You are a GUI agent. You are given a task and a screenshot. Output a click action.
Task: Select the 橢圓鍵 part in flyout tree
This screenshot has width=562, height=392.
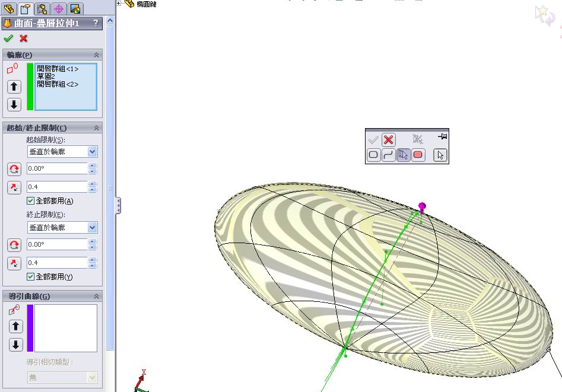click(146, 4)
